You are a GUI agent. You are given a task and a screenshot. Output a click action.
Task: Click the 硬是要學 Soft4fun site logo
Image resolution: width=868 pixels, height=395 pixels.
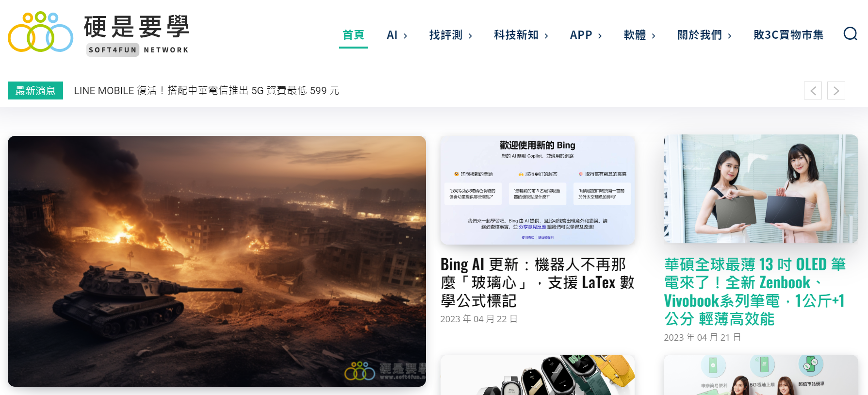[98, 33]
